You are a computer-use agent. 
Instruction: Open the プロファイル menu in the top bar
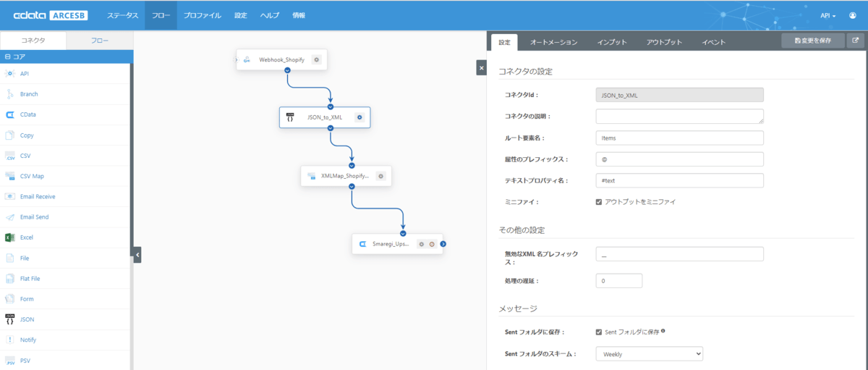pyautogui.click(x=202, y=15)
